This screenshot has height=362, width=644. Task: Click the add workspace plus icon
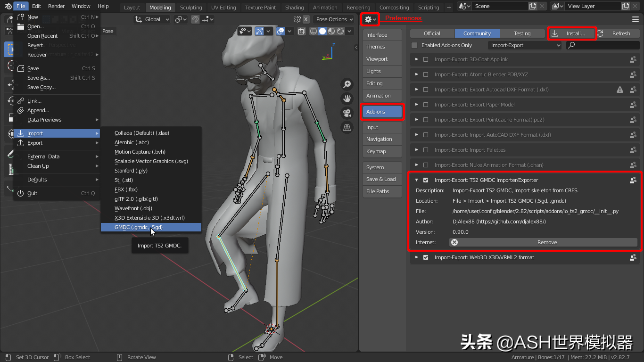point(449,8)
